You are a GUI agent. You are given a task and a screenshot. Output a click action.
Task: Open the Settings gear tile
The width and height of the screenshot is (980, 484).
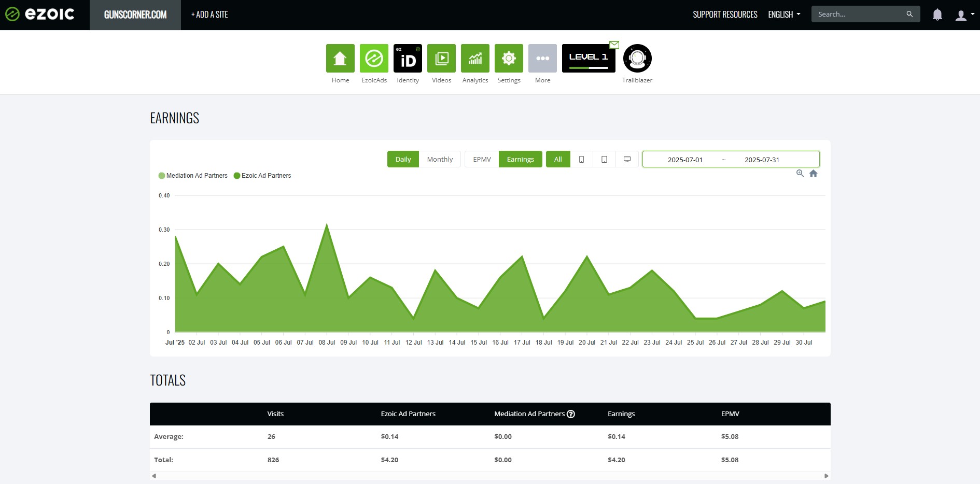509,58
